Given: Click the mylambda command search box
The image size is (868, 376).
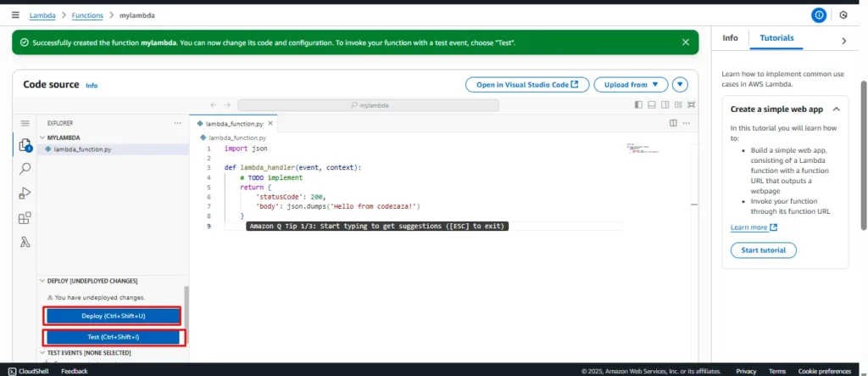Looking at the screenshot, I should coord(368,104).
